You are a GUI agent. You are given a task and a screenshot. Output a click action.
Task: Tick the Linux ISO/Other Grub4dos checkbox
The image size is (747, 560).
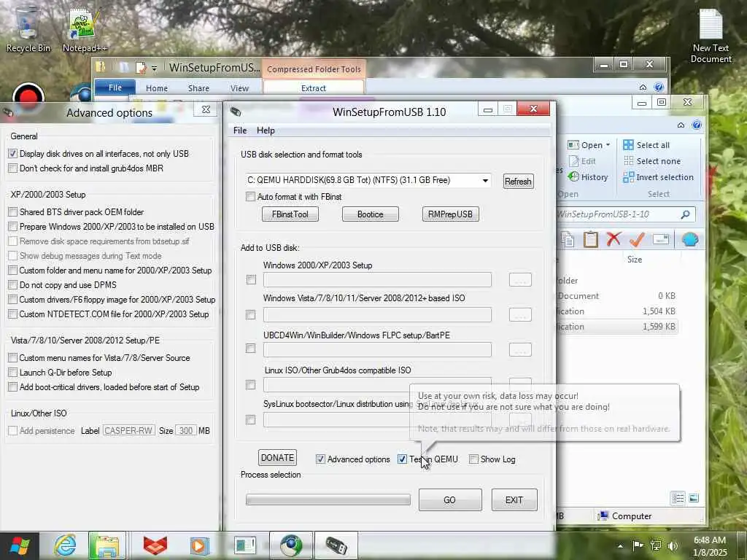251,384
